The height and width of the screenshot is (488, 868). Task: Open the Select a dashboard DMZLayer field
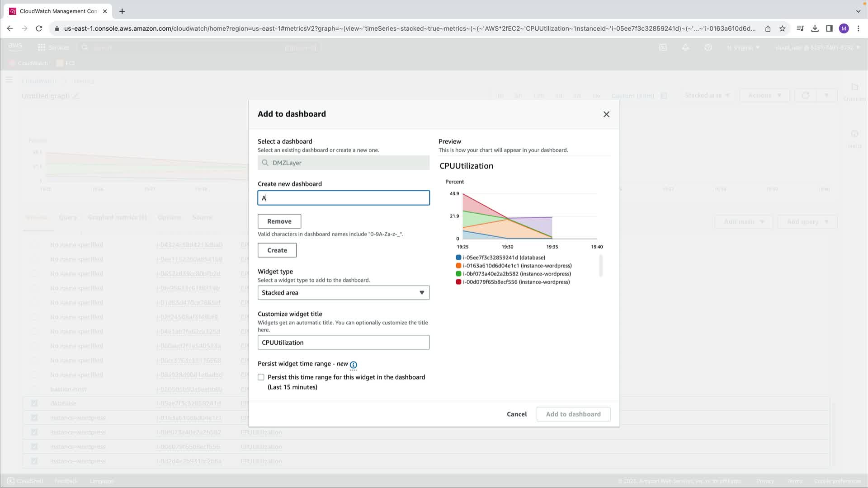[343, 163]
